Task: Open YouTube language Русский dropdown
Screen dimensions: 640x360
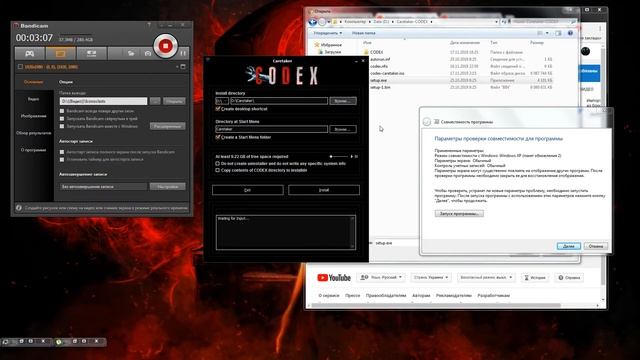Action: 381,277
